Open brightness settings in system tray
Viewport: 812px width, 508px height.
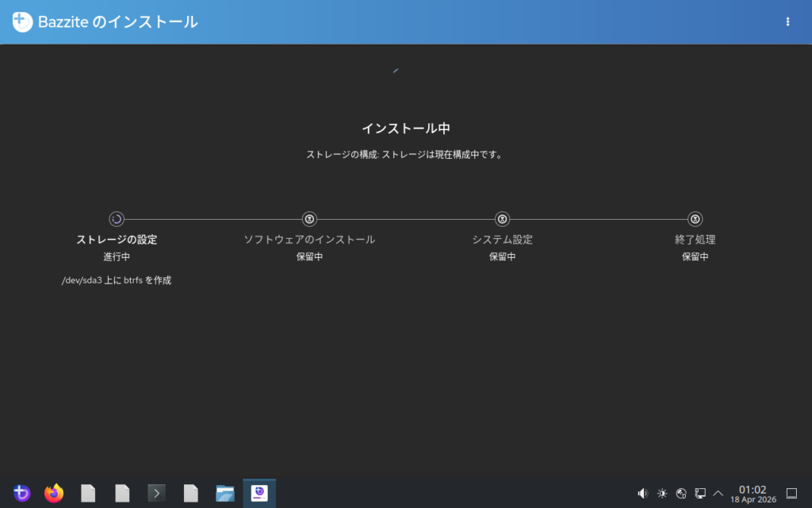662,494
